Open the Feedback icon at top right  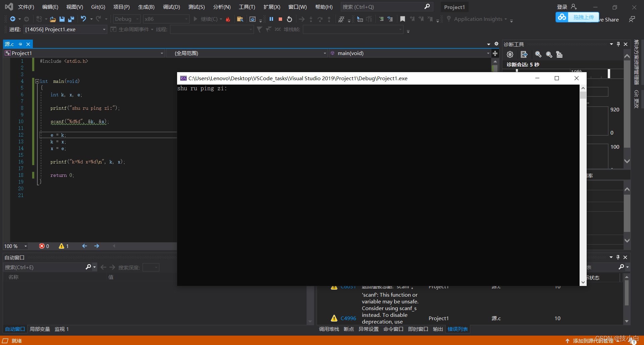(632, 19)
